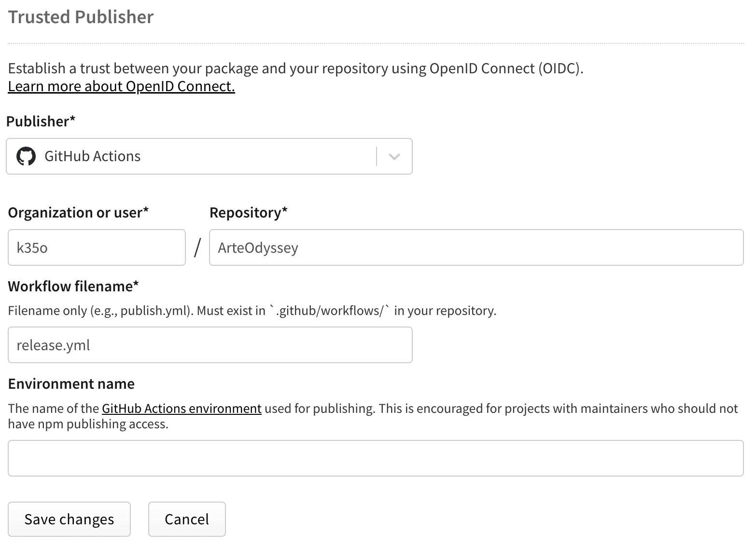
Task: Focus the Organization or user field
Action: (x=97, y=247)
